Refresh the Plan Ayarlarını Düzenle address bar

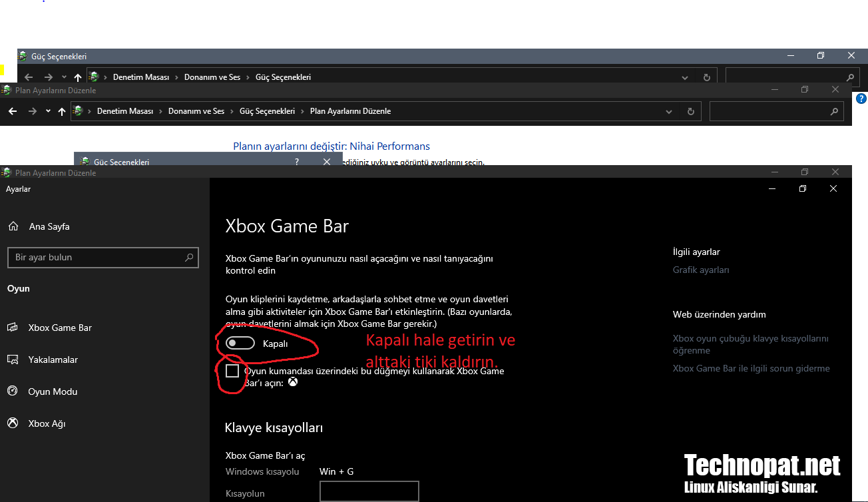click(x=691, y=111)
